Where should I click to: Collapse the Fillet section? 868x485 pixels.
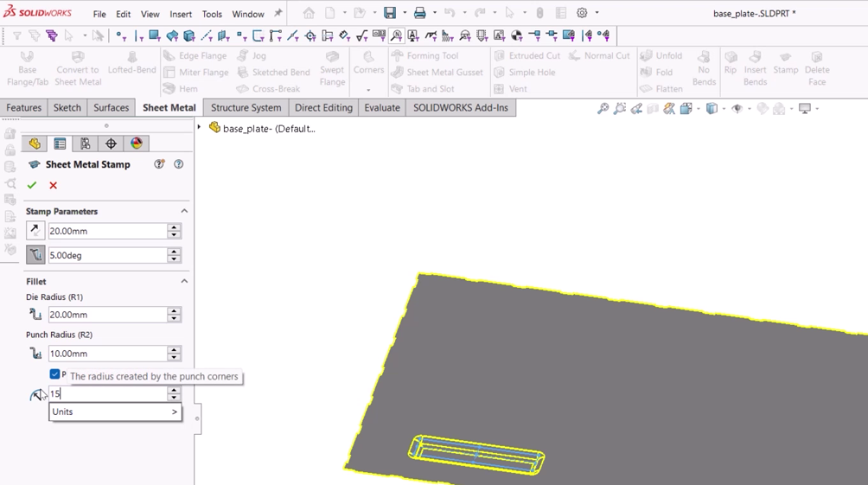click(184, 281)
